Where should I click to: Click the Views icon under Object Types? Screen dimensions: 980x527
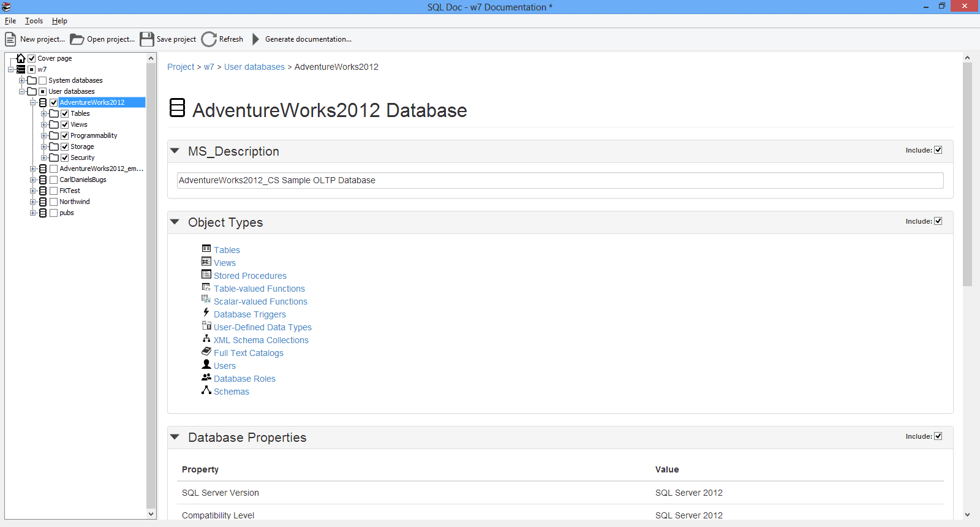click(x=206, y=262)
